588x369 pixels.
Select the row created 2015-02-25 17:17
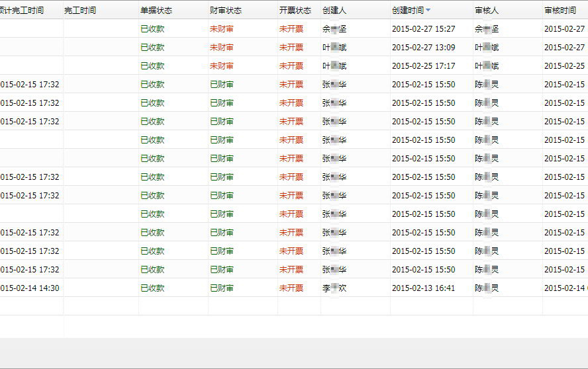click(423, 66)
